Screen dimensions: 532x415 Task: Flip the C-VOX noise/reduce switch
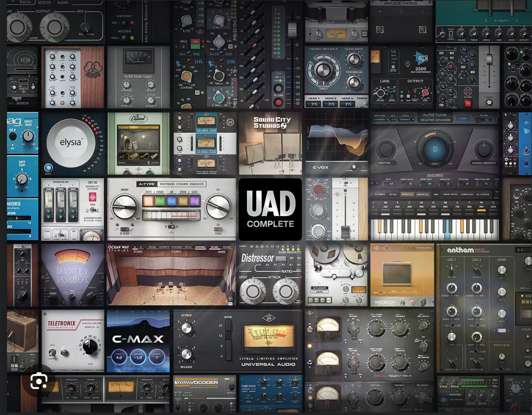pos(354,167)
